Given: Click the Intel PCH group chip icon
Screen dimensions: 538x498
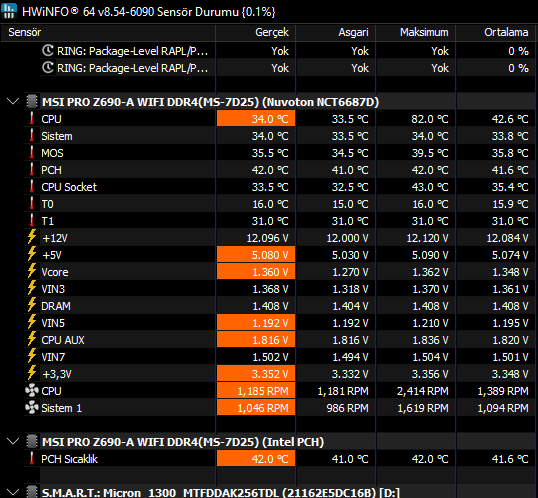Looking at the screenshot, I should (x=32, y=441).
